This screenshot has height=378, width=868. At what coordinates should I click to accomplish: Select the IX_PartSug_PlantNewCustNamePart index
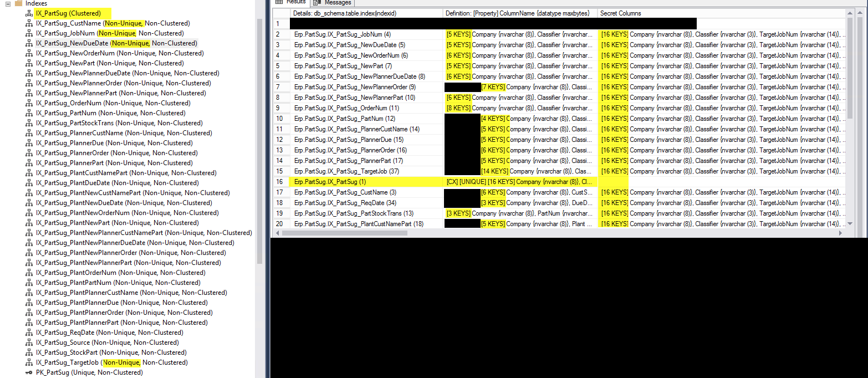pos(132,193)
